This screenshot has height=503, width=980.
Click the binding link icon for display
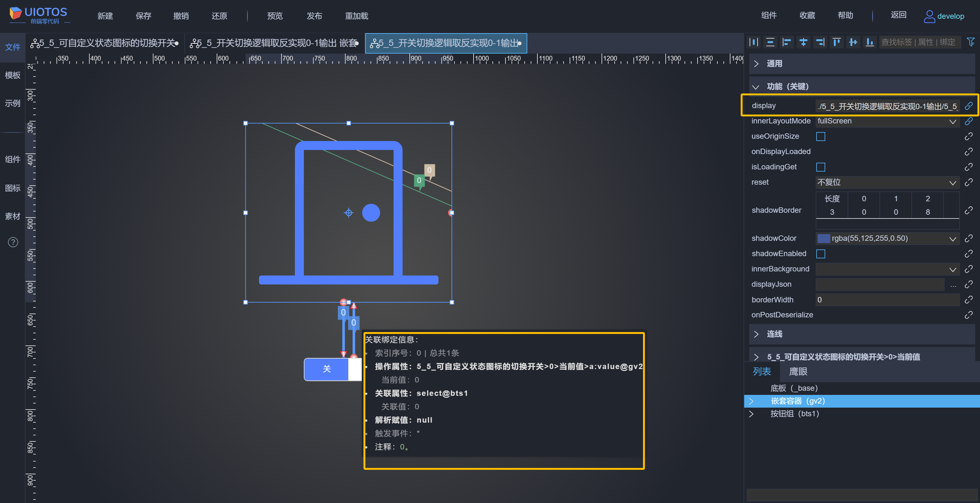tap(968, 106)
